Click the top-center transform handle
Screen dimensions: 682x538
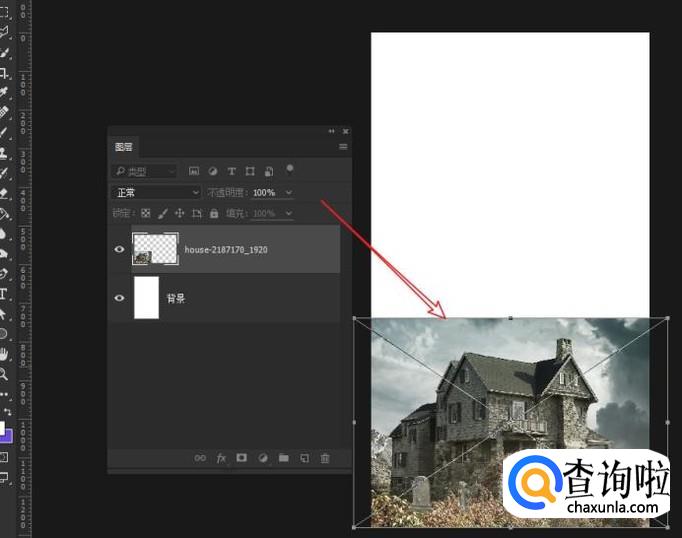pos(511,318)
